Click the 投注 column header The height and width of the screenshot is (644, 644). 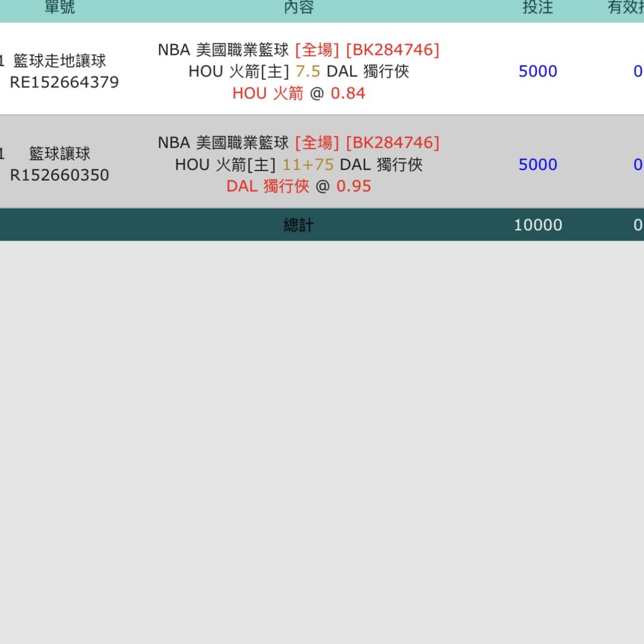pyautogui.click(x=538, y=7)
